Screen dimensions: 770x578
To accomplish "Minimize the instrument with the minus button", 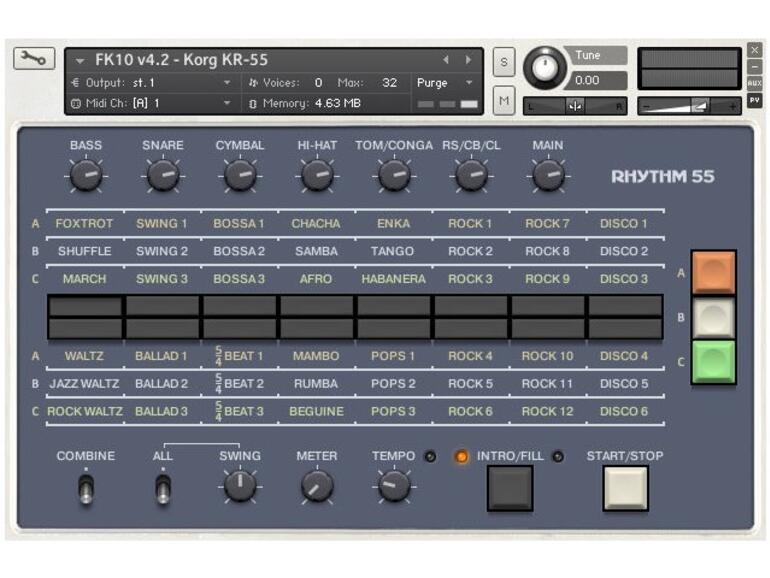I will 755,66.
